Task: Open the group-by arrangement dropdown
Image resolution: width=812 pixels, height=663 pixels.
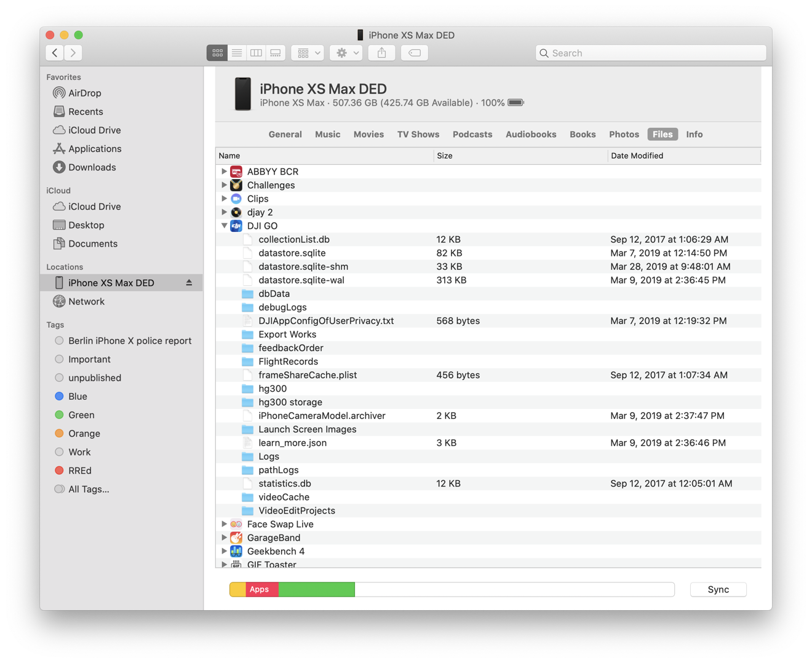Action: pyautogui.click(x=308, y=53)
